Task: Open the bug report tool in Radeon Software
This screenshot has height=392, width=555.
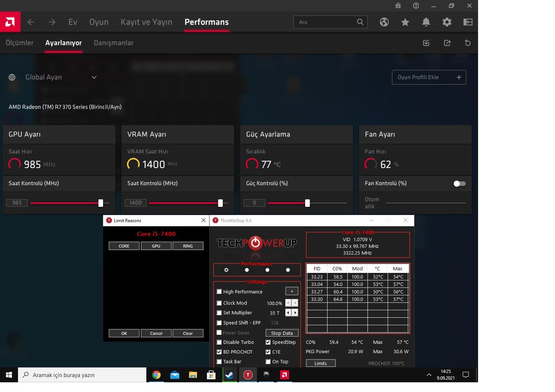Action: pyautogui.click(x=398, y=6)
